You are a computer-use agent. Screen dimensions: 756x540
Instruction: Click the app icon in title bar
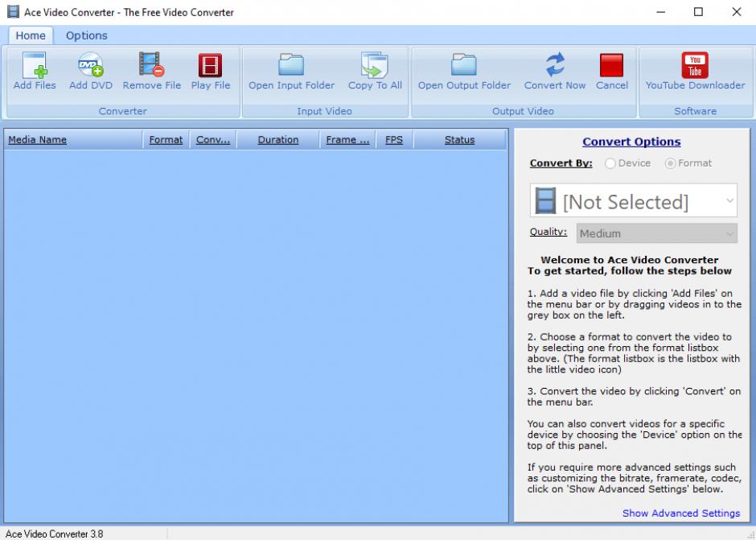(x=13, y=12)
